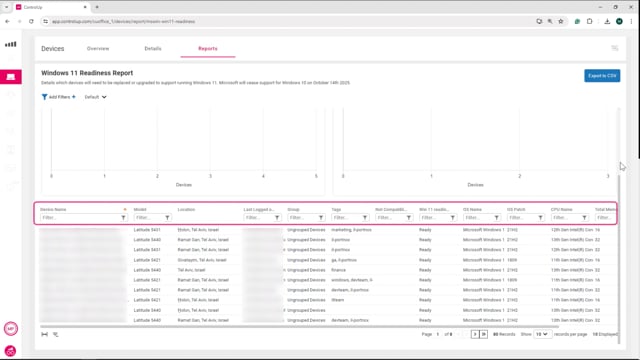Image resolution: width=640 pixels, height=360 pixels.
Task: Click the Win 11 readiness column filter funnel
Action: [x=453, y=218]
